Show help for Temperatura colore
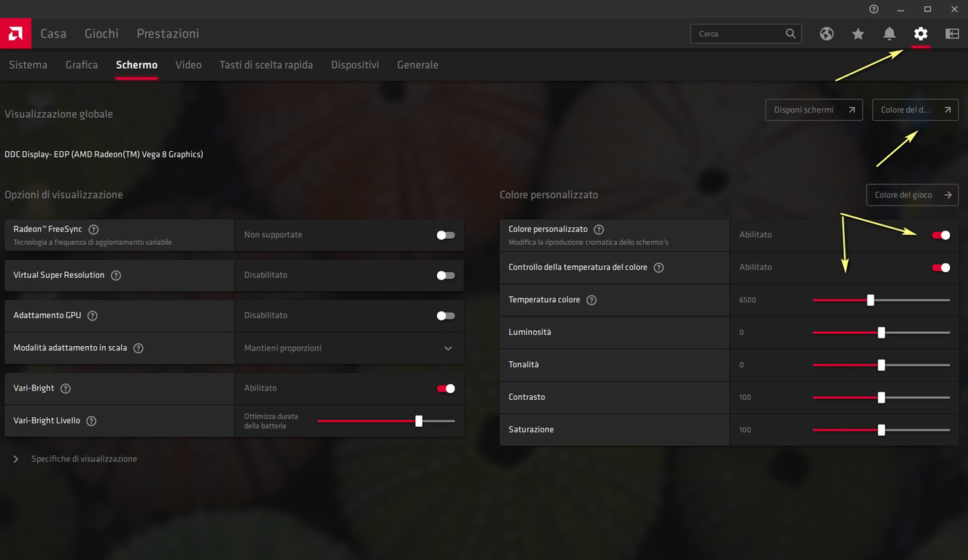Screen dimensions: 968x560 click(x=591, y=300)
